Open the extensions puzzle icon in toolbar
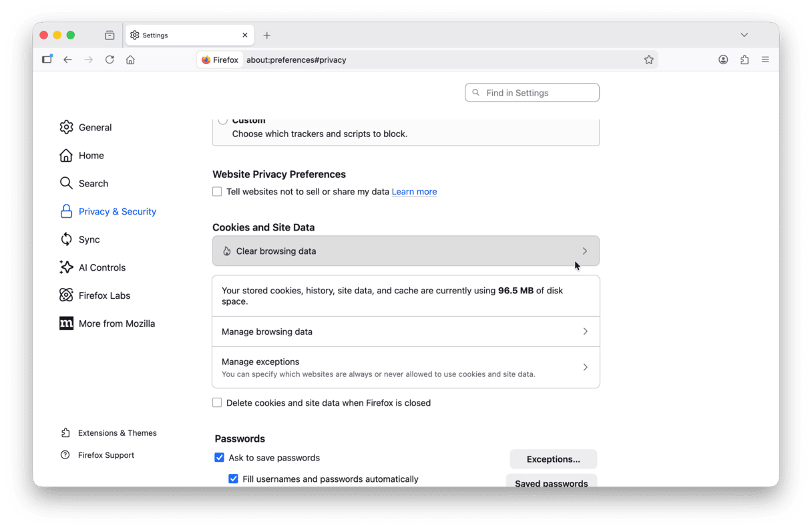This screenshot has height=530, width=812. coord(744,59)
